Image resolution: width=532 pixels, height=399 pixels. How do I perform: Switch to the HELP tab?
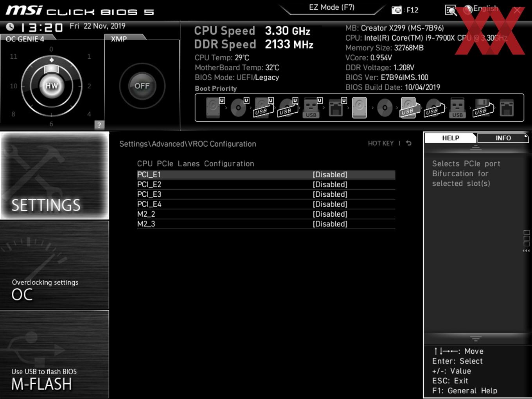point(451,138)
